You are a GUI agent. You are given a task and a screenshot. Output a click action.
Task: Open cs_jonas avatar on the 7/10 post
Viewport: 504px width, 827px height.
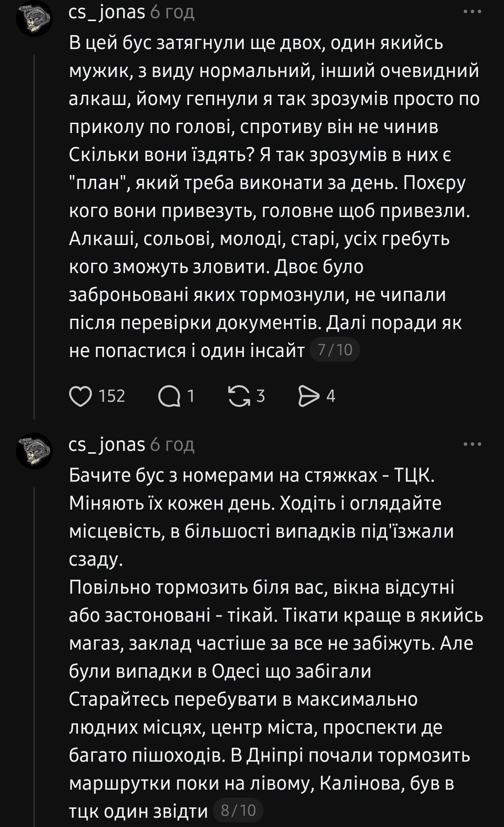pyautogui.click(x=34, y=19)
